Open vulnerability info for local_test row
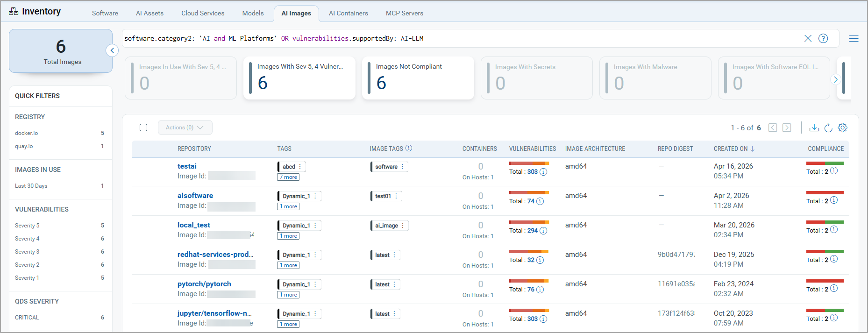 point(543,231)
